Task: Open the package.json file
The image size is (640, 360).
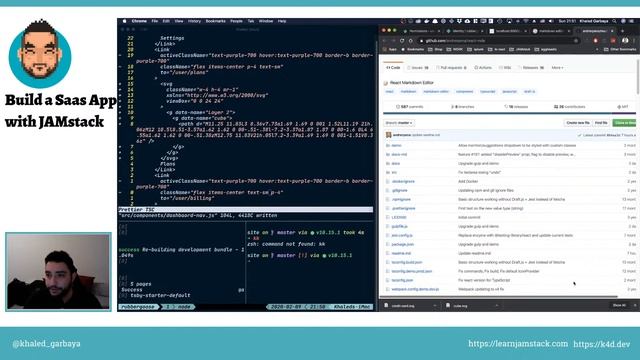Action: coord(402,244)
